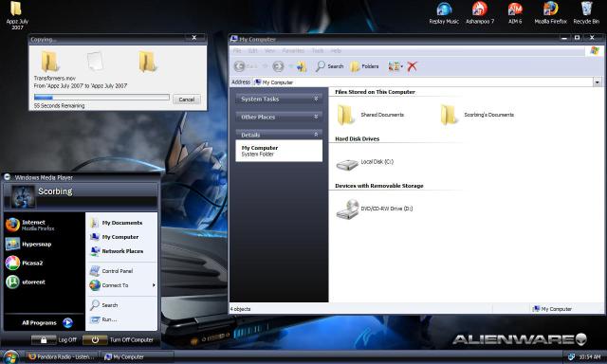The image size is (607, 364).
Task: Click the Back button in My Computer
Action: [x=246, y=66]
